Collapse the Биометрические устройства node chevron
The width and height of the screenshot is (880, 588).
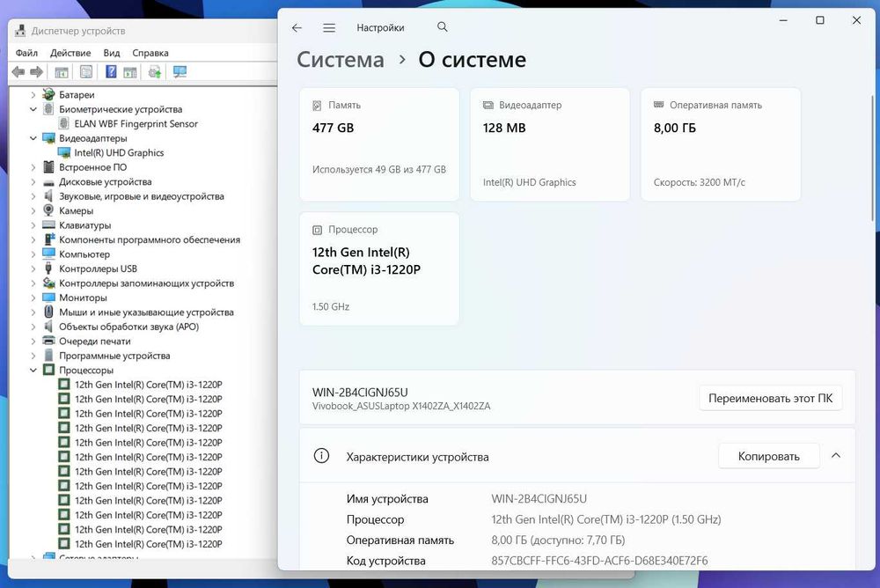click(x=33, y=109)
